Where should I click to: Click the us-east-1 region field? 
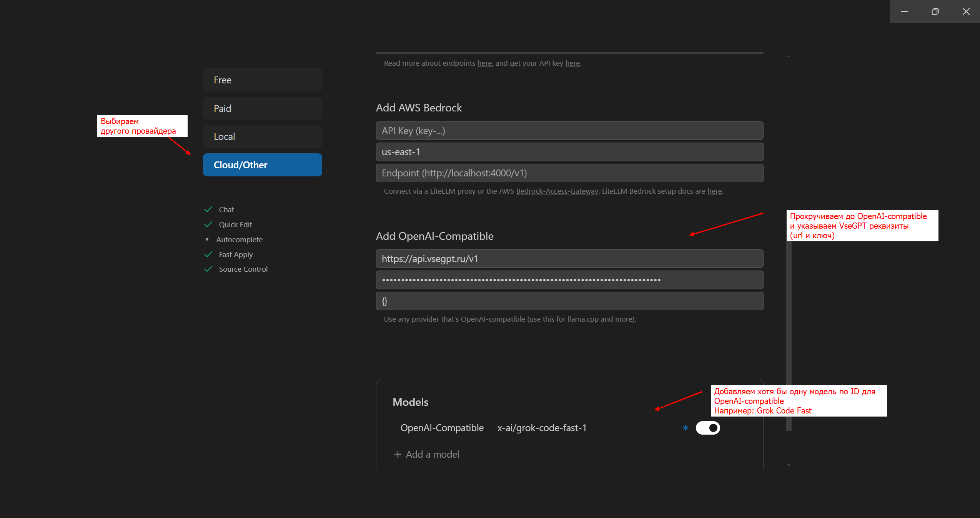tap(569, 152)
